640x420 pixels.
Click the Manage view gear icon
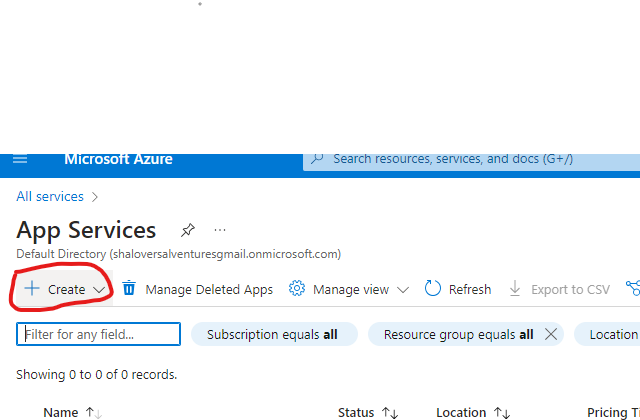[296, 289]
